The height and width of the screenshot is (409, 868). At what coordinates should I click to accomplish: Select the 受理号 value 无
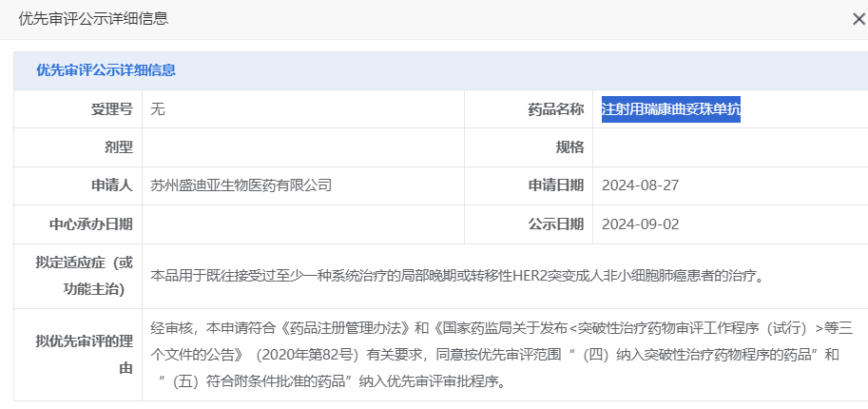coord(158,109)
